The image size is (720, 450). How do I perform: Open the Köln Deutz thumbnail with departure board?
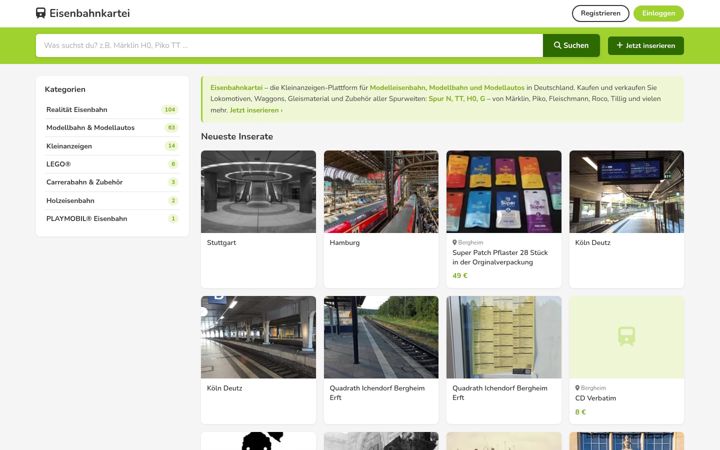[x=627, y=191]
